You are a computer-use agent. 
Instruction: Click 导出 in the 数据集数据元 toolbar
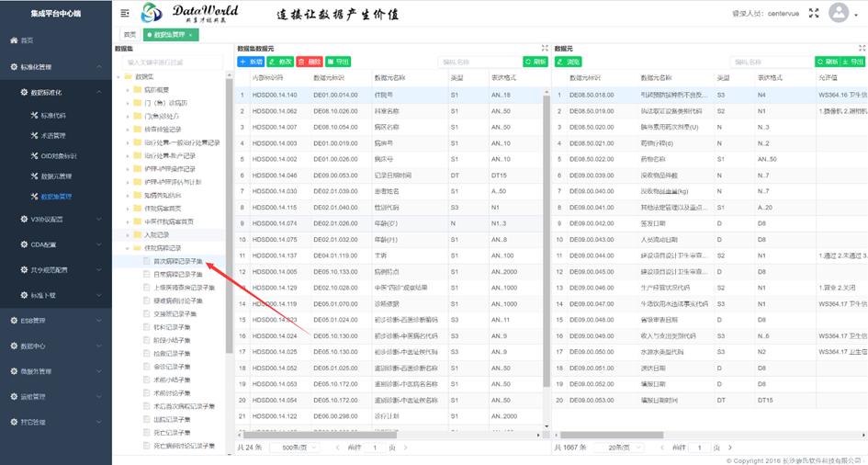[338, 62]
